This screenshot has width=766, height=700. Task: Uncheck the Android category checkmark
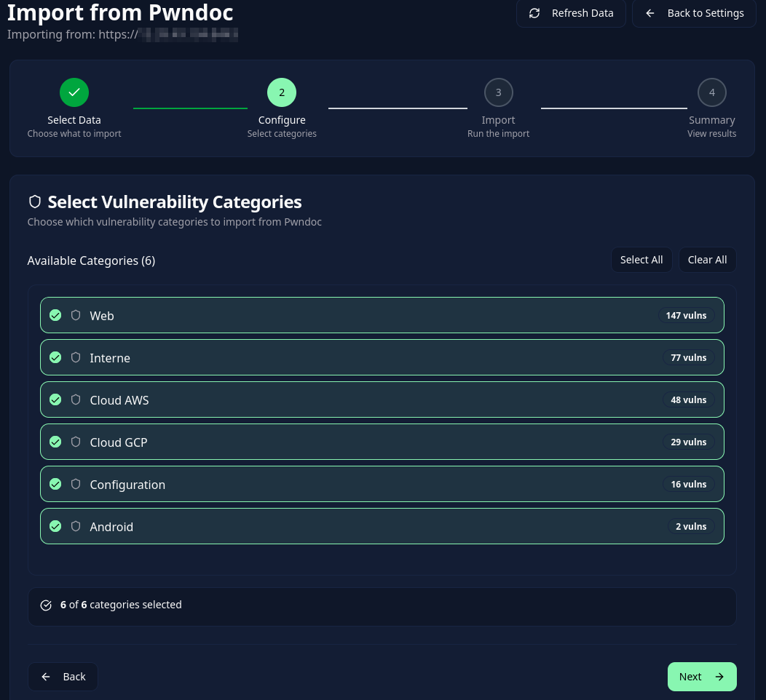[55, 526]
